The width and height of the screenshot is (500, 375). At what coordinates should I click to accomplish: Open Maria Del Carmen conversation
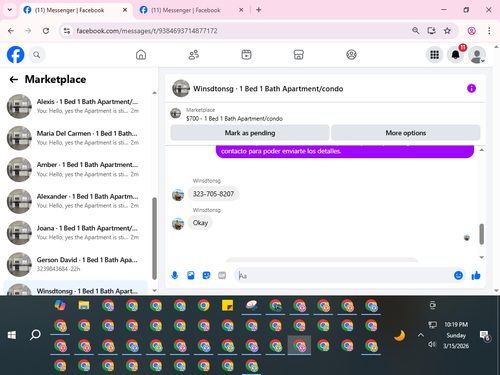[75, 138]
